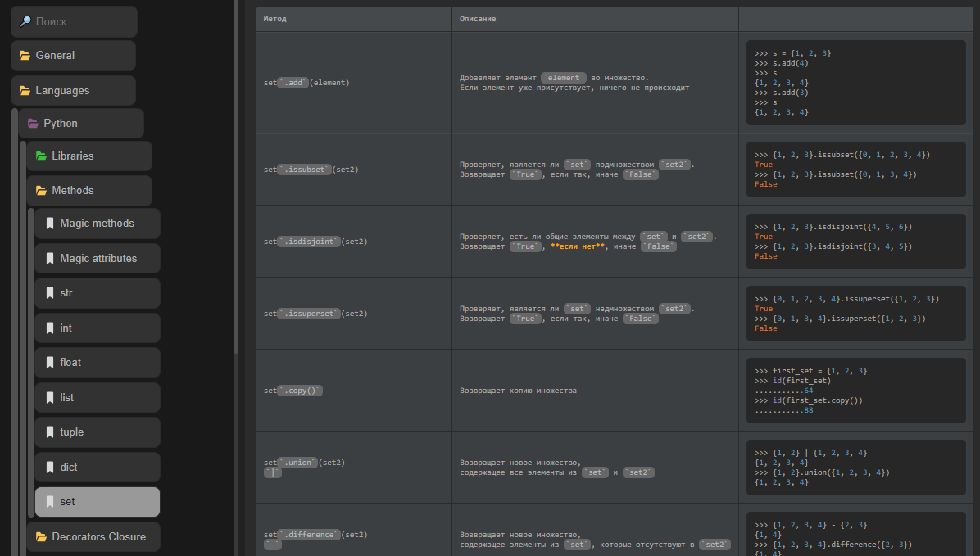Go to the str methods page
Screen dimensions: 980x556
[98, 293]
